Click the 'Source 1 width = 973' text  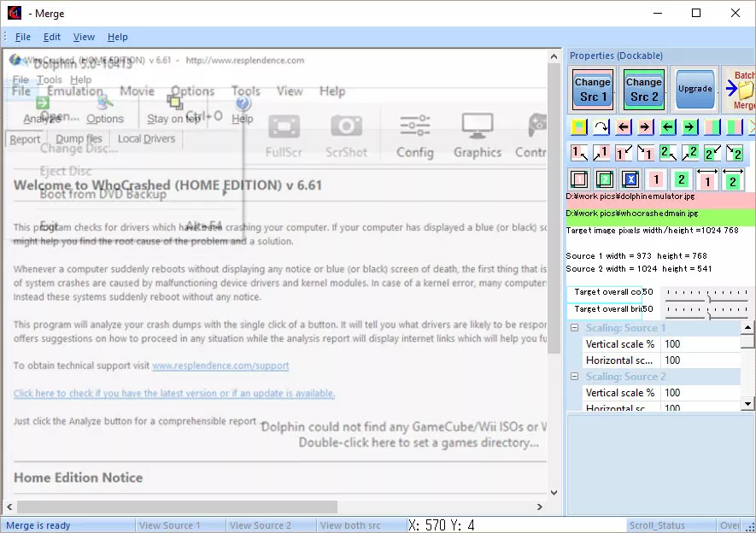click(608, 256)
